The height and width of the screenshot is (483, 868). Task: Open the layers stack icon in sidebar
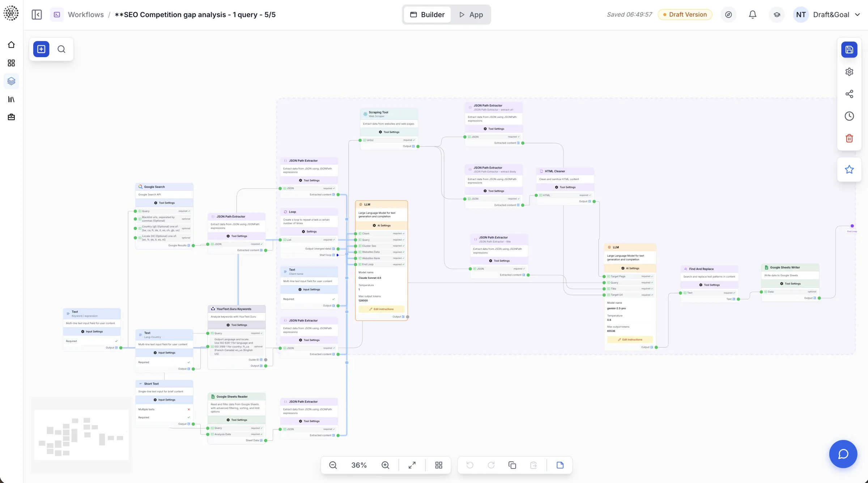pos(11,81)
